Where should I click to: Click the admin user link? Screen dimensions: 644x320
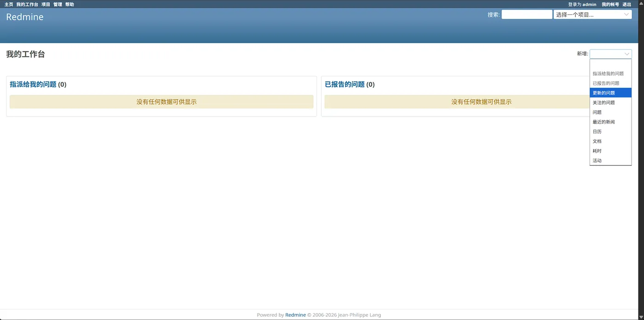[x=589, y=4]
